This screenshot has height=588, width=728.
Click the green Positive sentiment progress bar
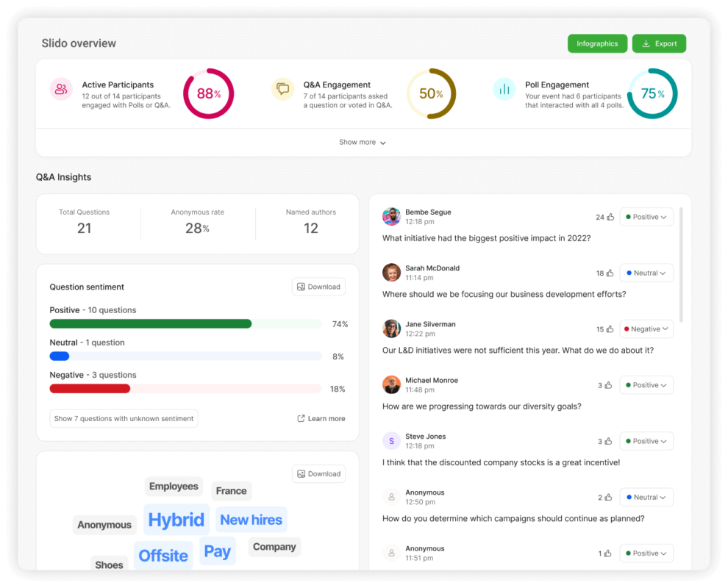point(149,323)
